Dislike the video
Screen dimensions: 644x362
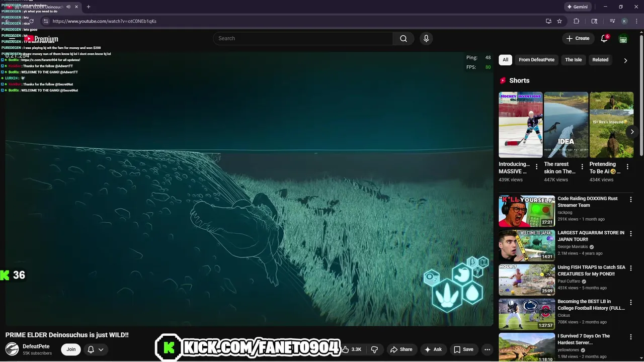tap(374, 349)
